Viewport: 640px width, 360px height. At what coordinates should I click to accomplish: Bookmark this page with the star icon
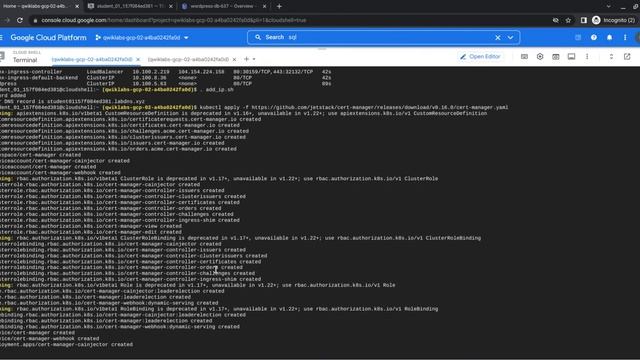point(568,20)
